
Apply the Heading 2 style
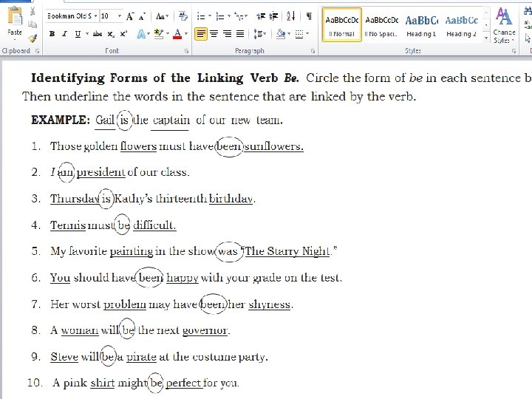(x=461, y=25)
